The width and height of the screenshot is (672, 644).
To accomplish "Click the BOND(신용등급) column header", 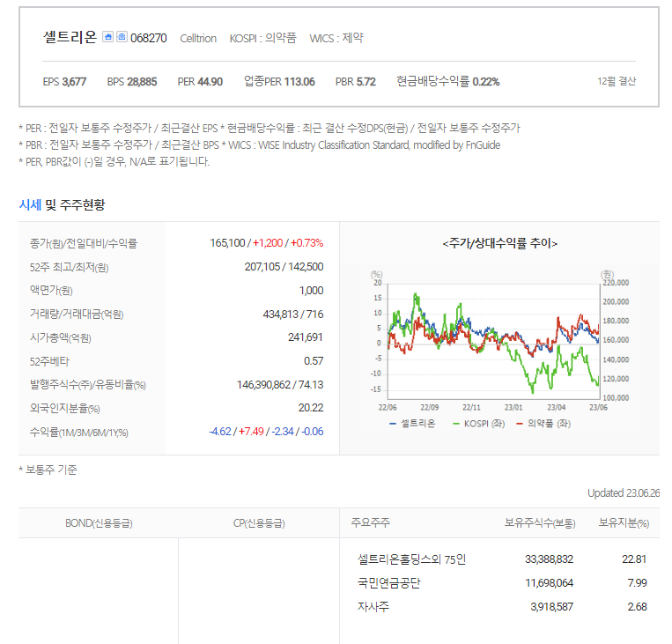I will coord(99,523).
